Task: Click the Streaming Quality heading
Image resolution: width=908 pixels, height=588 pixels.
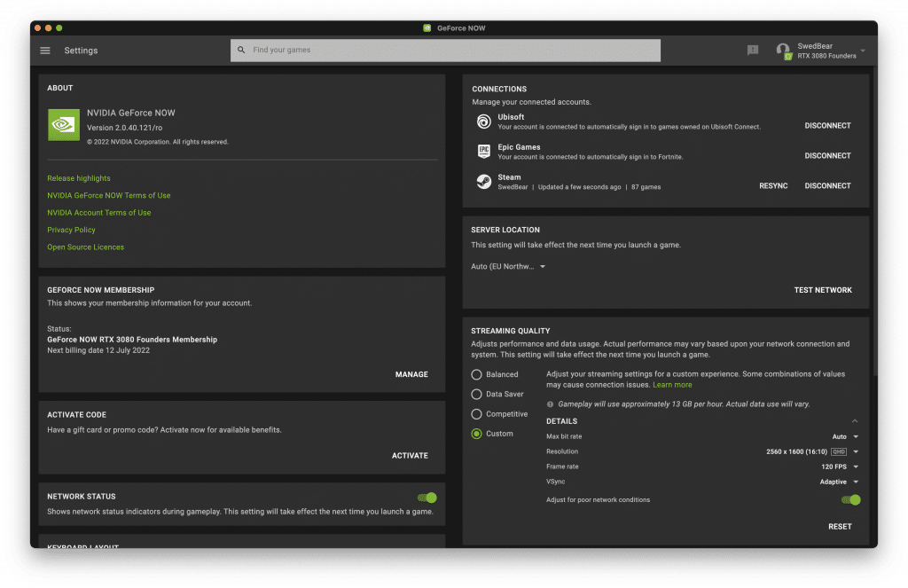Action: [x=510, y=331]
